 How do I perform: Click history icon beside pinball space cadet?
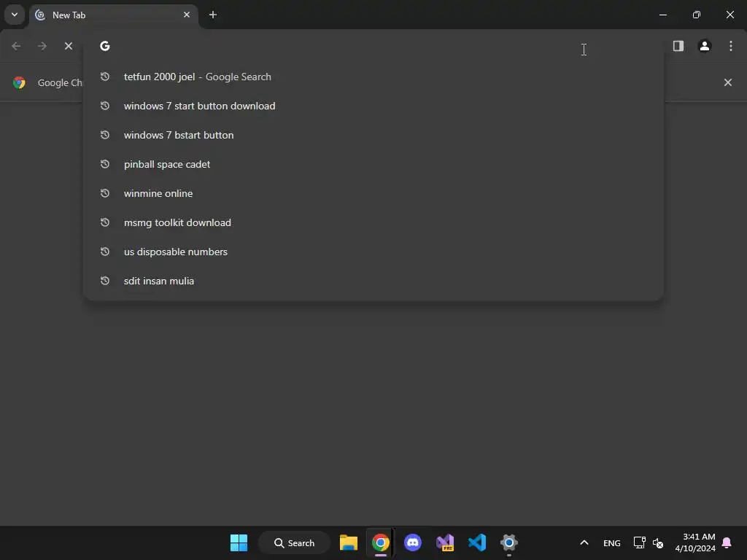pyautogui.click(x=105, y=164)
